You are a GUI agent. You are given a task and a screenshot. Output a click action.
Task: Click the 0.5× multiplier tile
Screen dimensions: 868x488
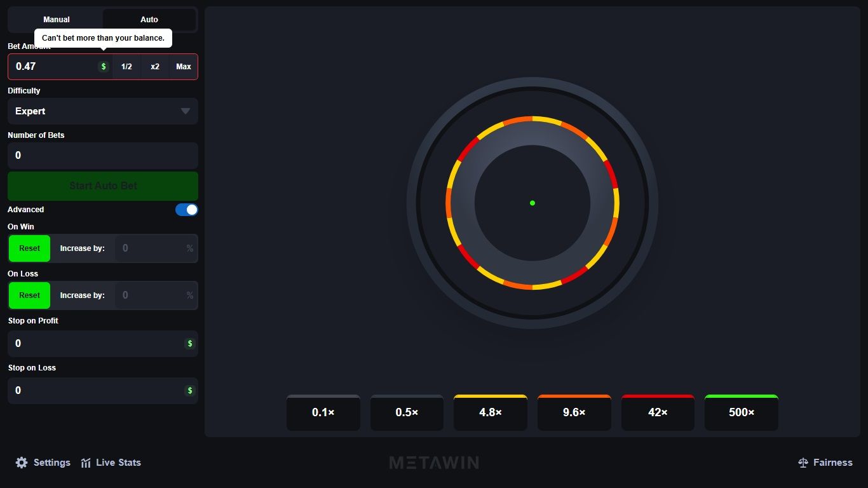pyautogui.click(x=407, y=412)
